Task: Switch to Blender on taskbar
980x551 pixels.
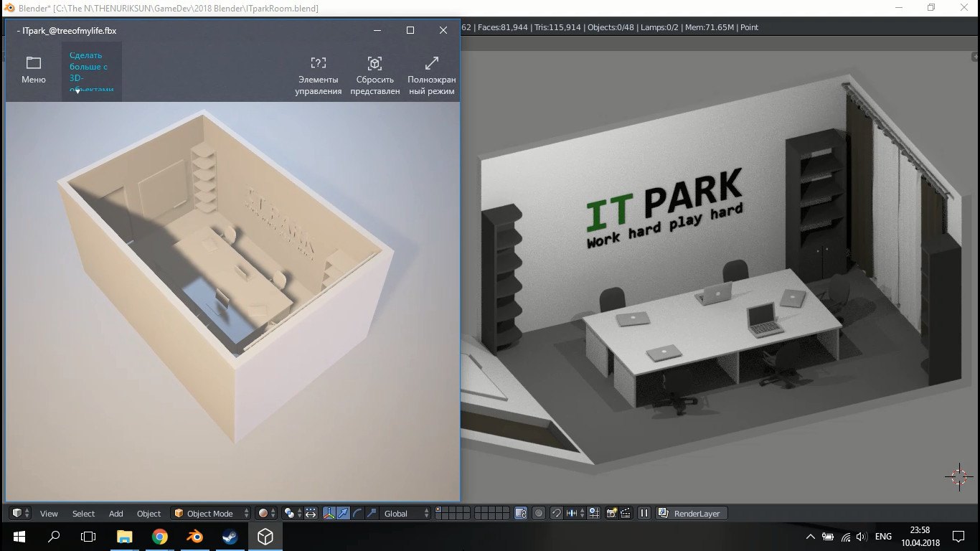Action: click(x=194, y=536)
